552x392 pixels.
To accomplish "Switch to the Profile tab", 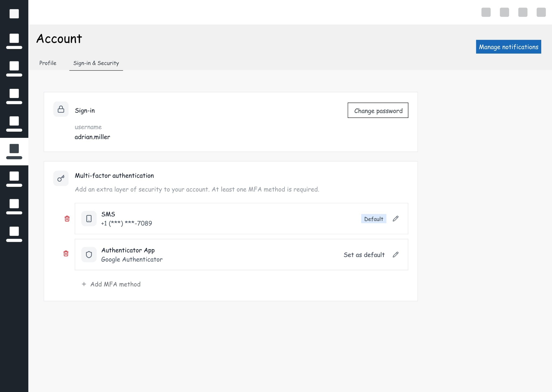I will (48, 63).
